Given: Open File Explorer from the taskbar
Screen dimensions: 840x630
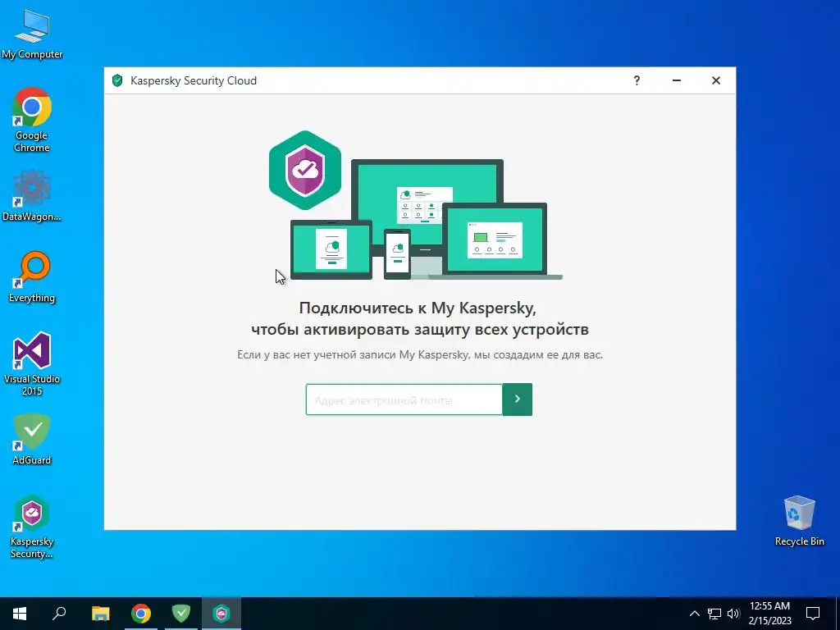Looking at the screenshot, I should click(x=101, y=614).
